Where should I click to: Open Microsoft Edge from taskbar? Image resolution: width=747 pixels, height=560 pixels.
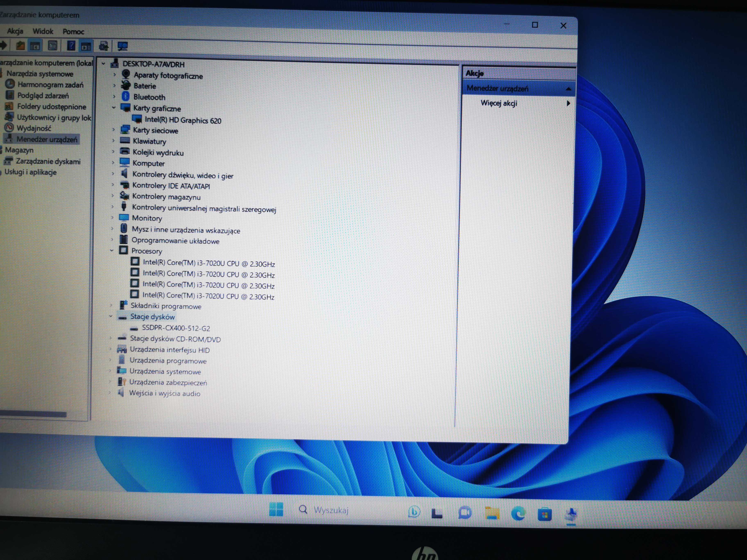(x=518, y=513)
